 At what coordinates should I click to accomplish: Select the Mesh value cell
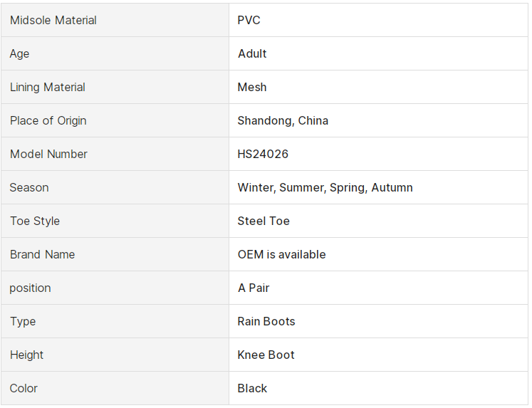tap(378, 87)
